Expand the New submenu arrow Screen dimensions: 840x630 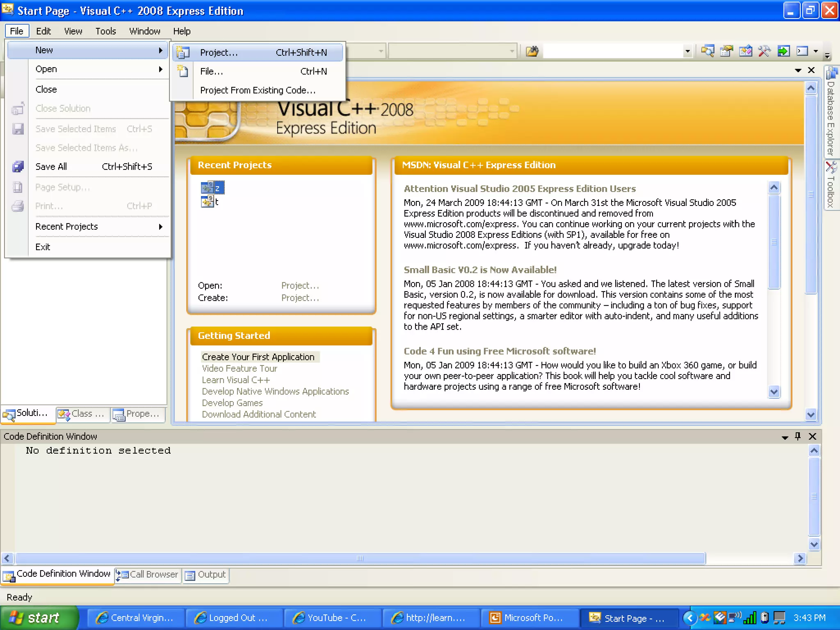pos(161,50)
